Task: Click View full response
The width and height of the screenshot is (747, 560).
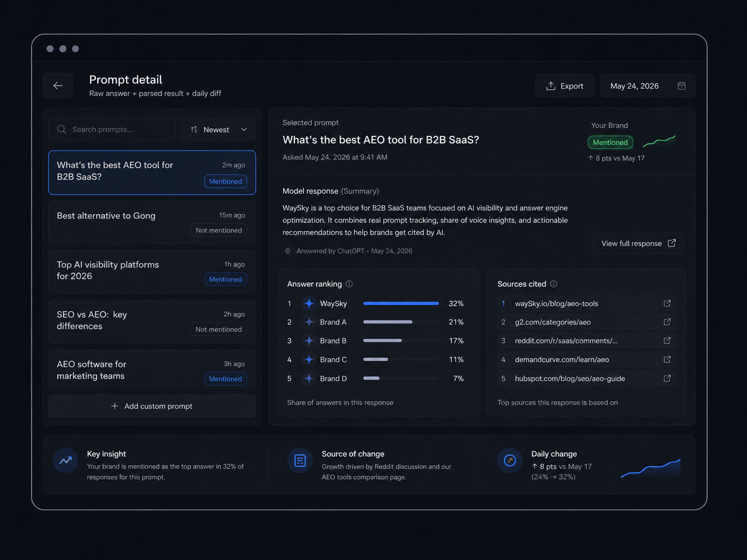Action: point(639,243)
